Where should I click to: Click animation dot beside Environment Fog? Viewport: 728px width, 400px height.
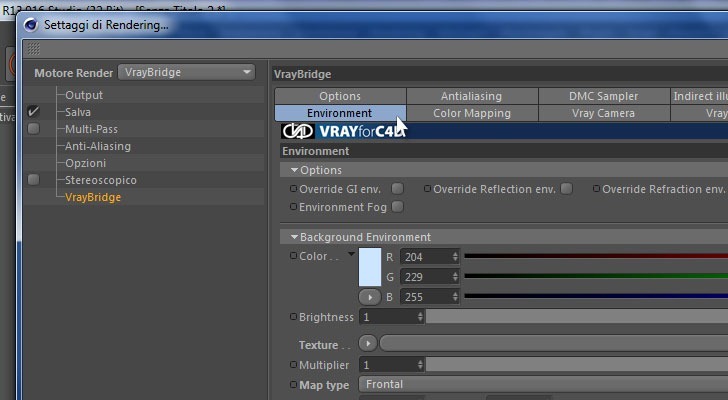point(293,206)
